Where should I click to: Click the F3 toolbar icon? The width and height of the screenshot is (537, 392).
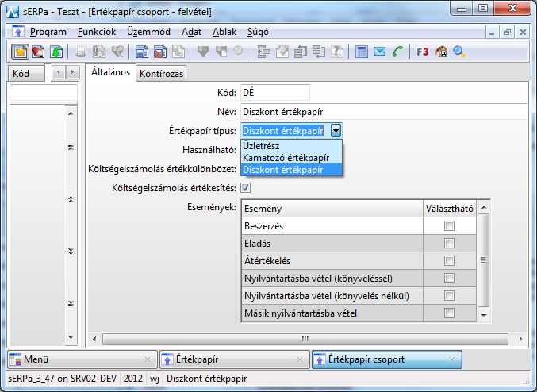[x=422, y=52]
